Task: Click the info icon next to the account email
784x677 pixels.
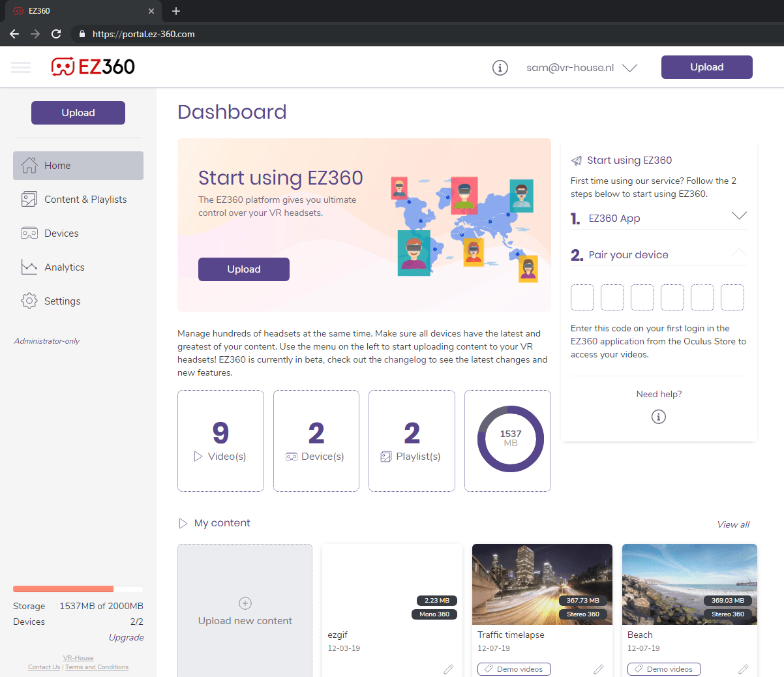Action: (500, 67)
